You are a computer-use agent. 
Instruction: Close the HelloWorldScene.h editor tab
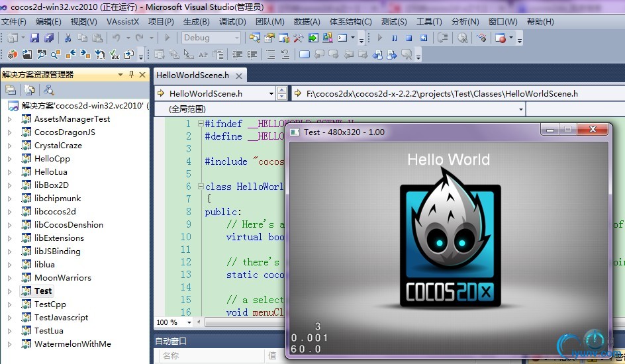(x=239, y=75)
